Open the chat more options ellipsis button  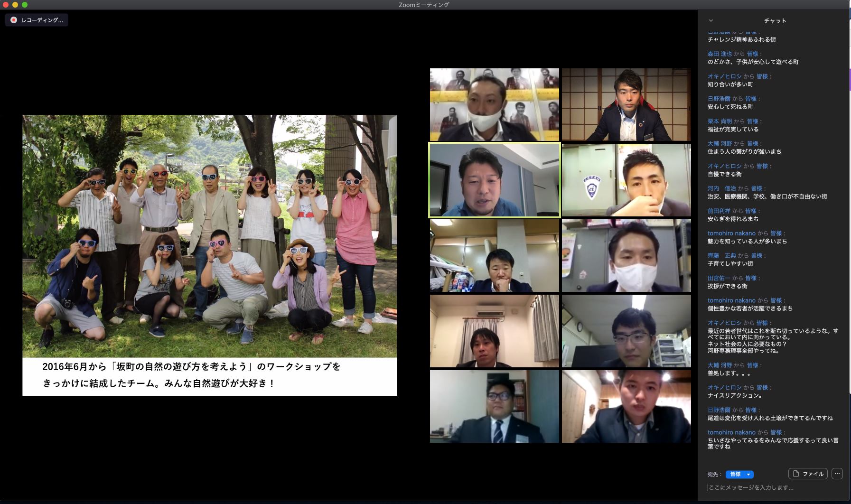click(x=837, y=474)
